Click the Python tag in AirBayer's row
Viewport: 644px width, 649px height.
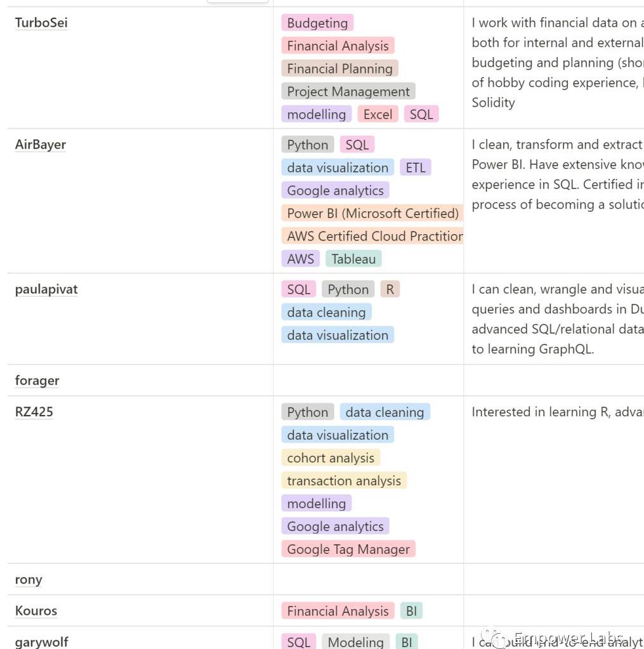(308, 145)
